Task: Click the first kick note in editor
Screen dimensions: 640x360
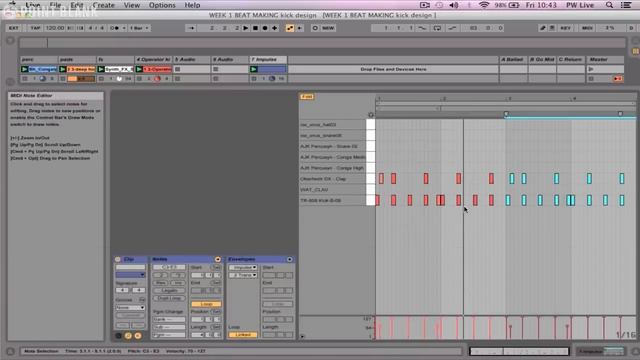Action: click(378, 200)
